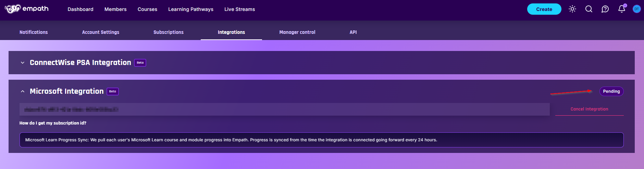Switch to the Notifications tab
644x169 pixels.
(x=34, y=32)
